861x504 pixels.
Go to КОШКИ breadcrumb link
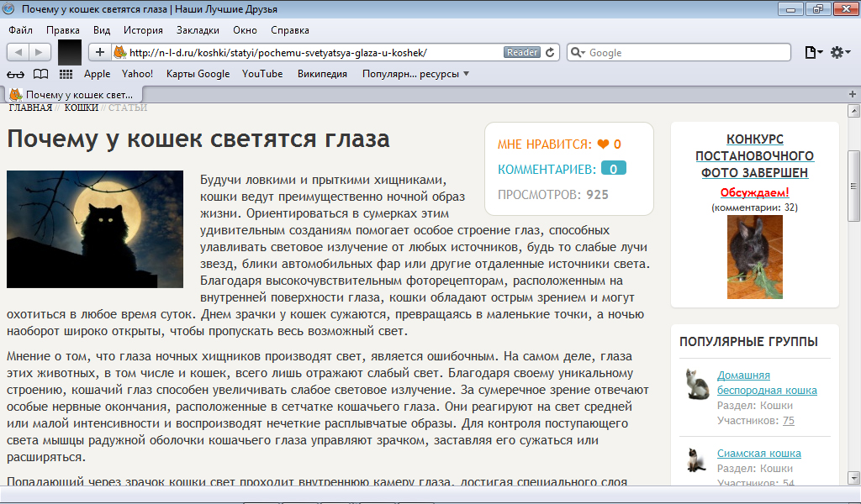coord(82,108)
